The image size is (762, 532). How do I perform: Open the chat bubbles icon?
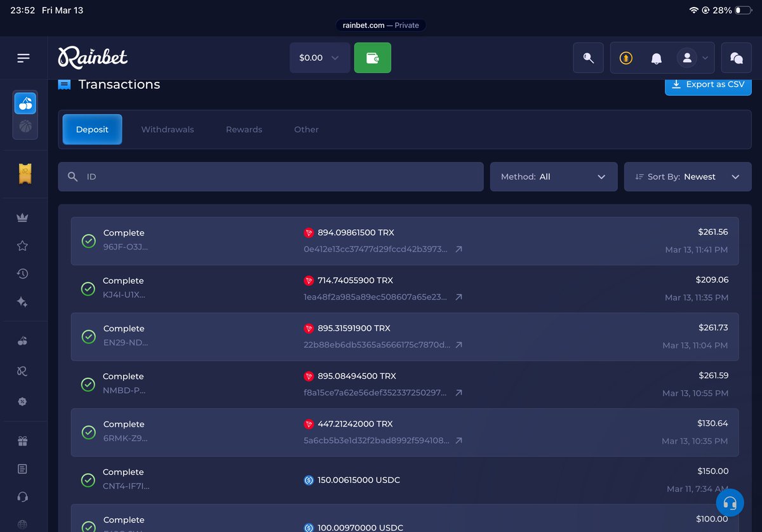(737, 58)
